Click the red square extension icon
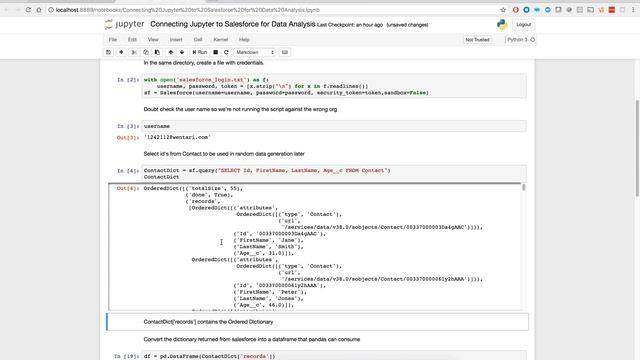The height and width of the screenshot is (360, 640). point(612,10)
